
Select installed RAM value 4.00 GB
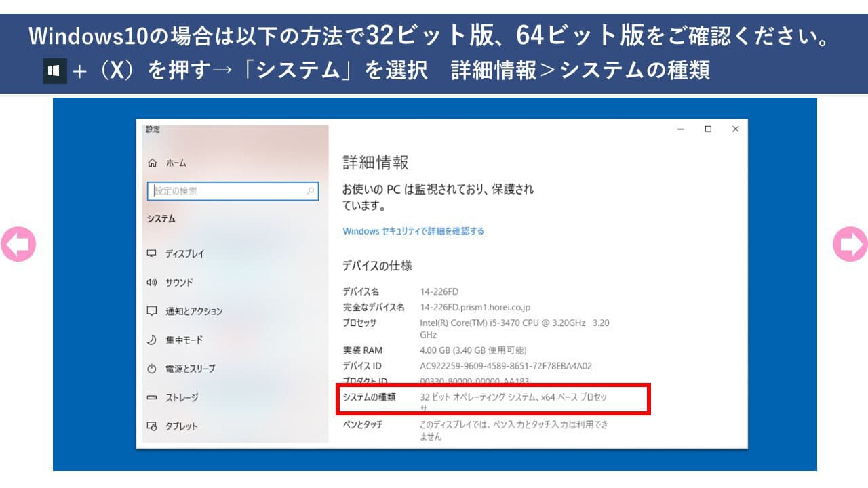pyautogui.click(x=473, y=350)
